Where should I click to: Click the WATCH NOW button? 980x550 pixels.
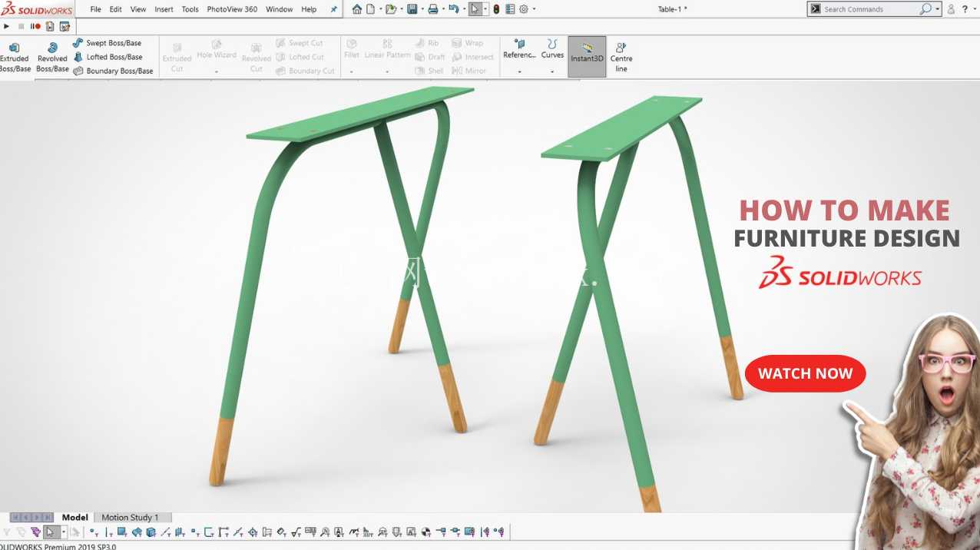(806, 374)
